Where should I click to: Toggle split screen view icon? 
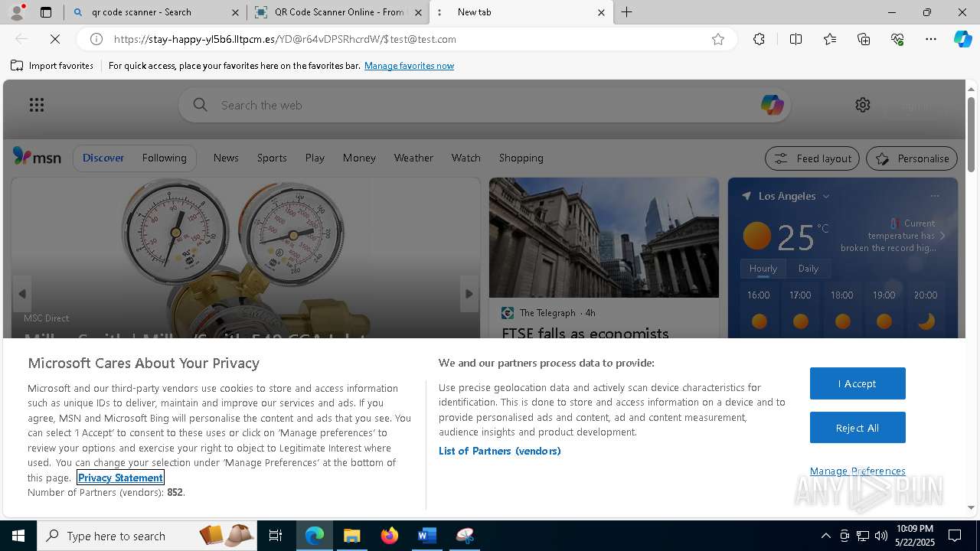tap(795, 39)
